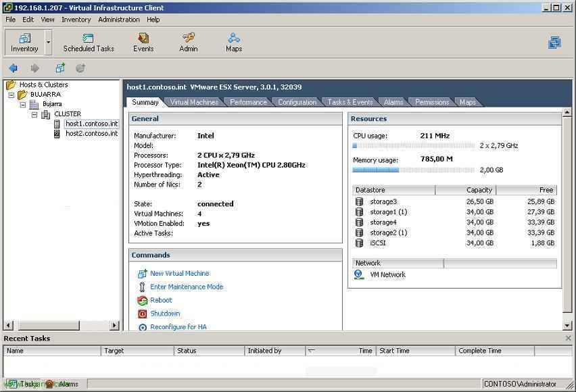Screen dimensions: 576x392
Task: Click the Maintenance Mode wrench icon
Action: (142, 287)
